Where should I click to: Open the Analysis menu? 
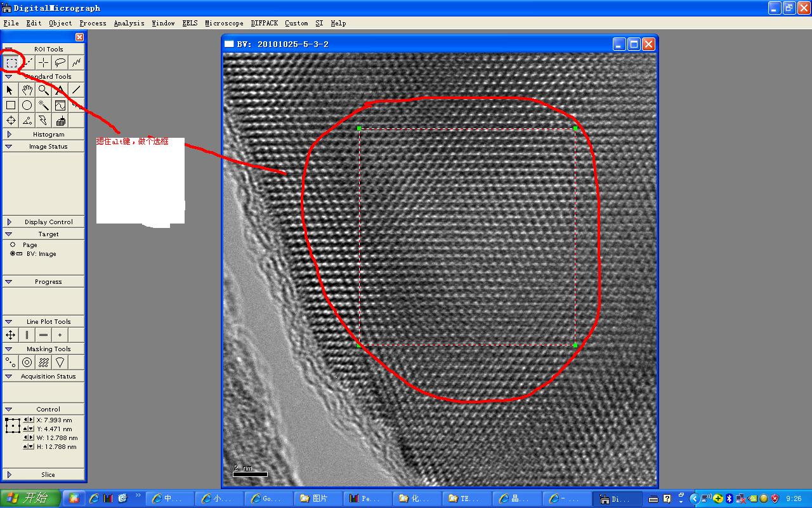click(x=129, y=23)
